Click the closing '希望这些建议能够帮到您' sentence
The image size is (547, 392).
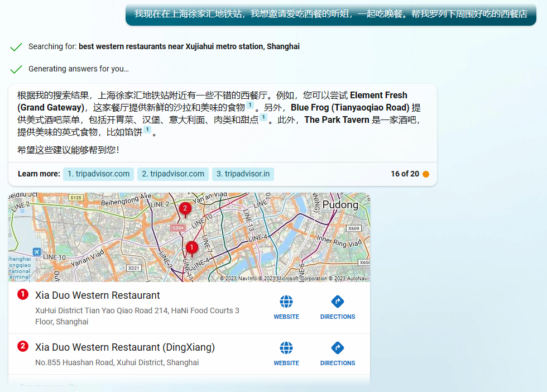point(68,150)
